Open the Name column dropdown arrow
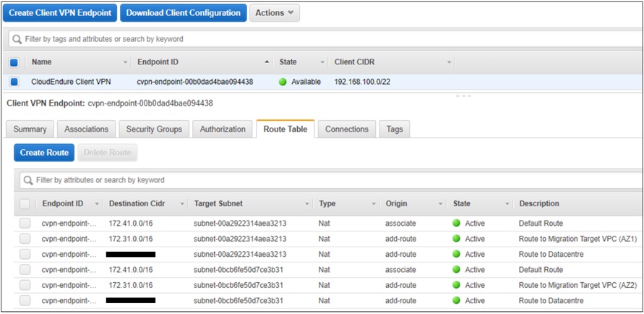The height and width of the screenshot is (314, 644). pos(125,62)
